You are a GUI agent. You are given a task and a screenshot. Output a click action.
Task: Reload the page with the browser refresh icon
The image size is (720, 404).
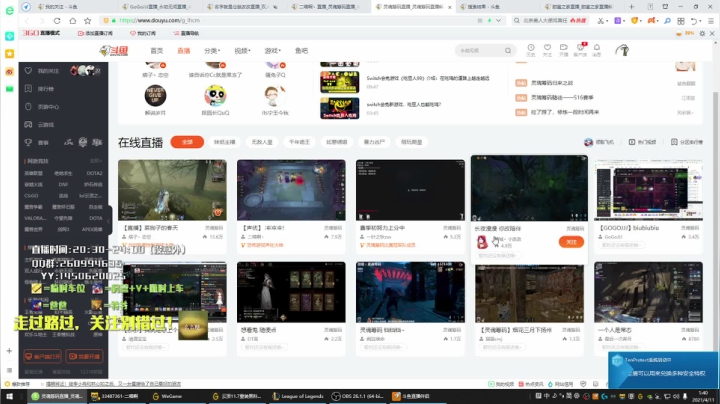pos(57,21)
